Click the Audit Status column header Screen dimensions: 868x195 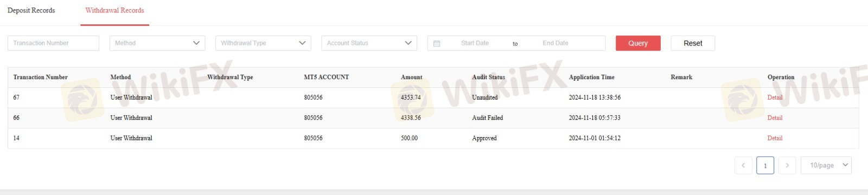[x=488, y=77]
